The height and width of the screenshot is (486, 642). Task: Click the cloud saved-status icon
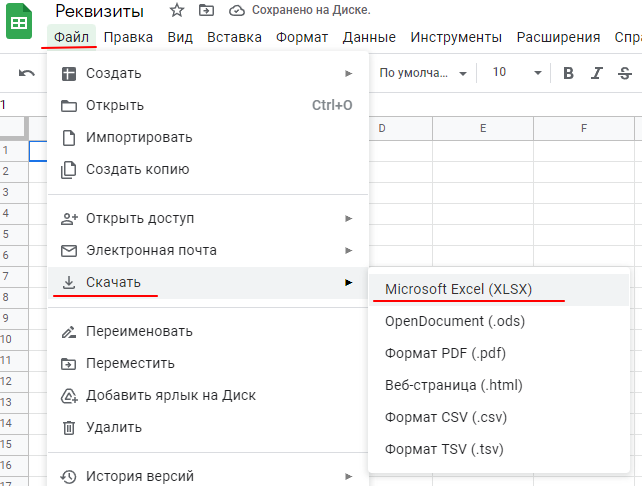236,11
